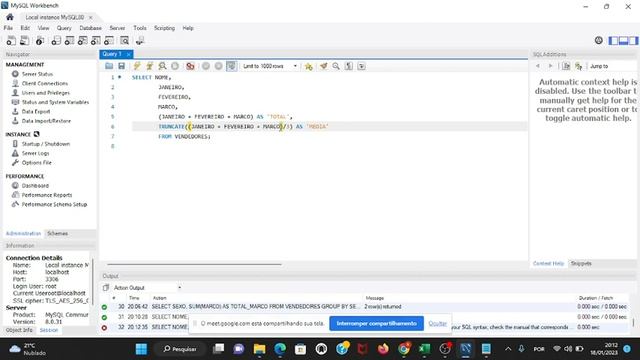Open Server Logs
640x360 pixels.
click(x=36, y=153)
